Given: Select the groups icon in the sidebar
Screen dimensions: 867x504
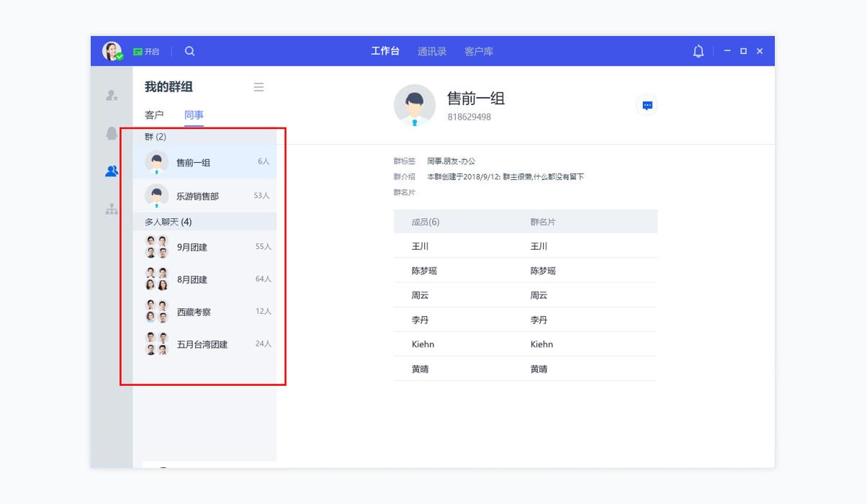Looking at the screenshot, I should [x=109, y=169].
